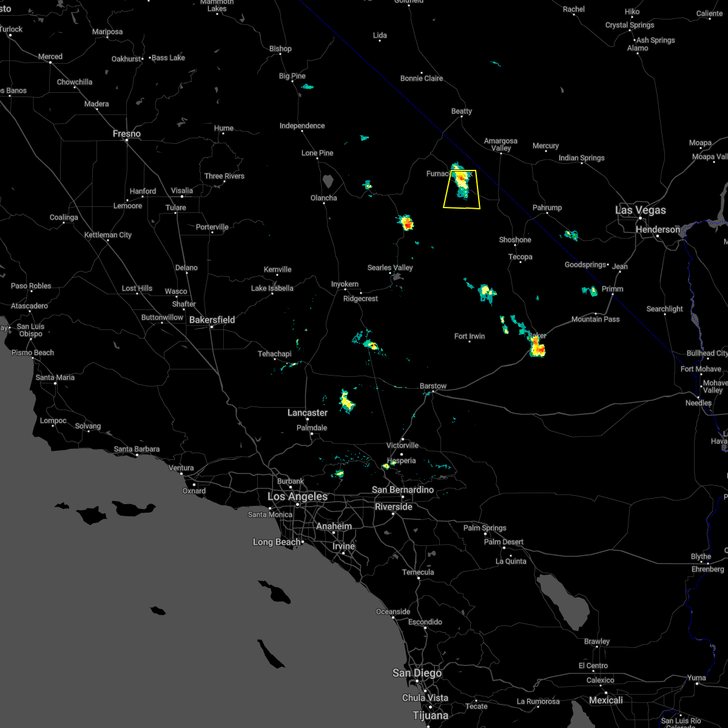Click the Temecula label
Image resolution: width=728 pixels, height=728 pixels.
coord(418,572)
